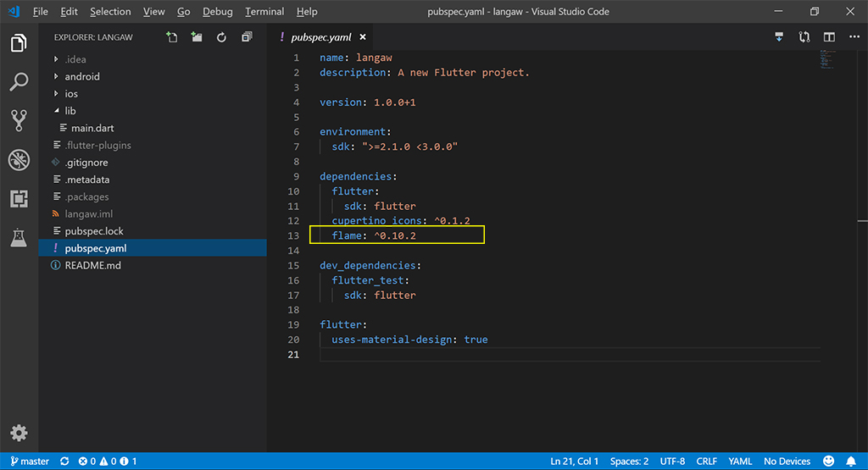Open the Terminal menu
Screen dimensions: 868x470
[x=264, y=12]
